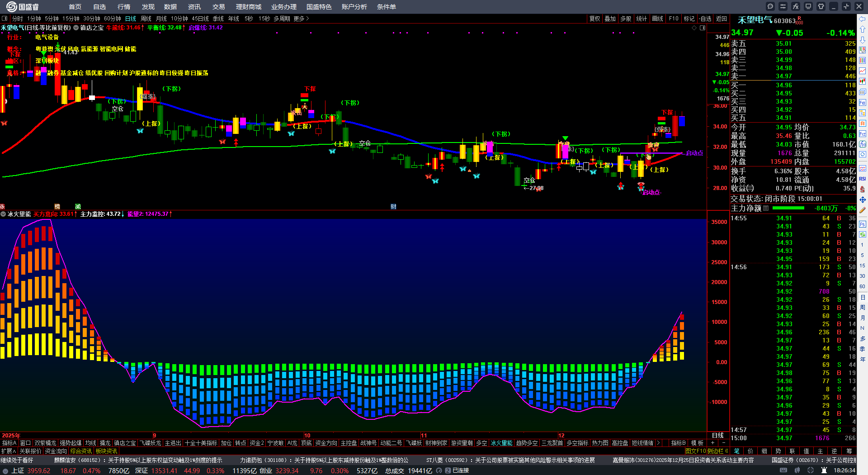Click the 统计 button in chart toolbar
Screen dimensions: 868x475
[x=642, y=19]
